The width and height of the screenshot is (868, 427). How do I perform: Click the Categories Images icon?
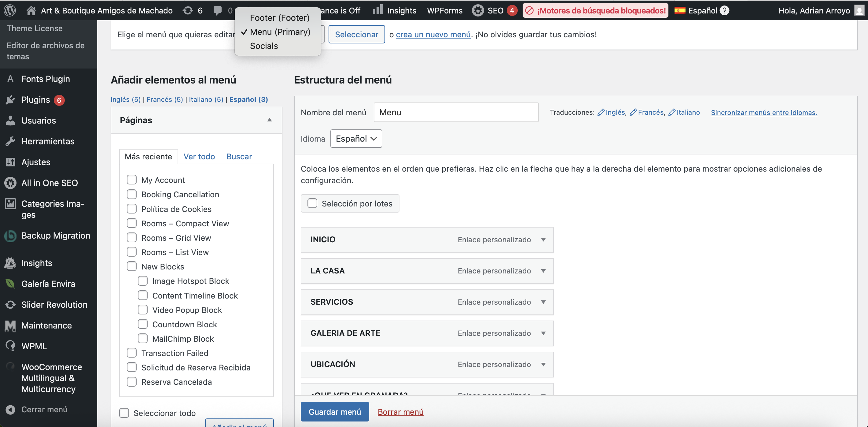(x=10, y=204)
